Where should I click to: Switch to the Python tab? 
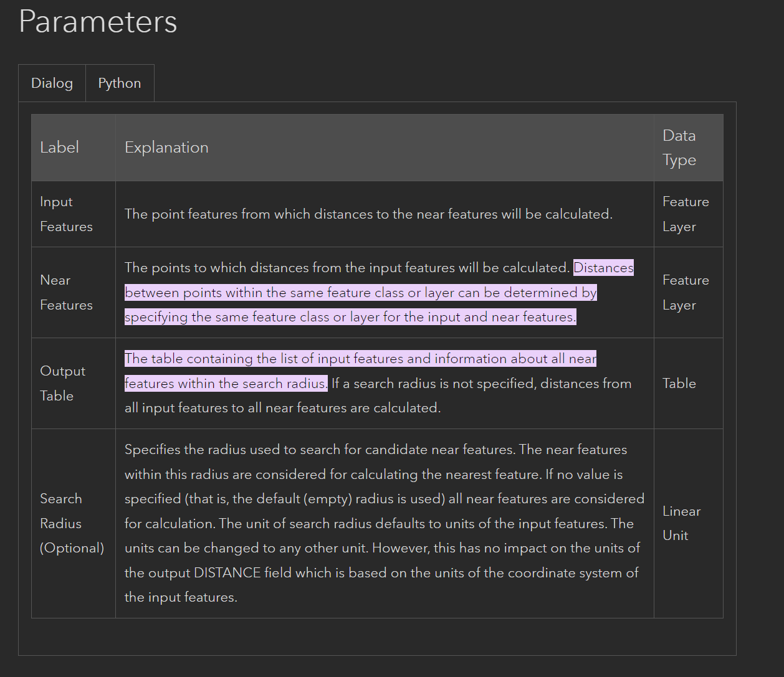(119, 83)
